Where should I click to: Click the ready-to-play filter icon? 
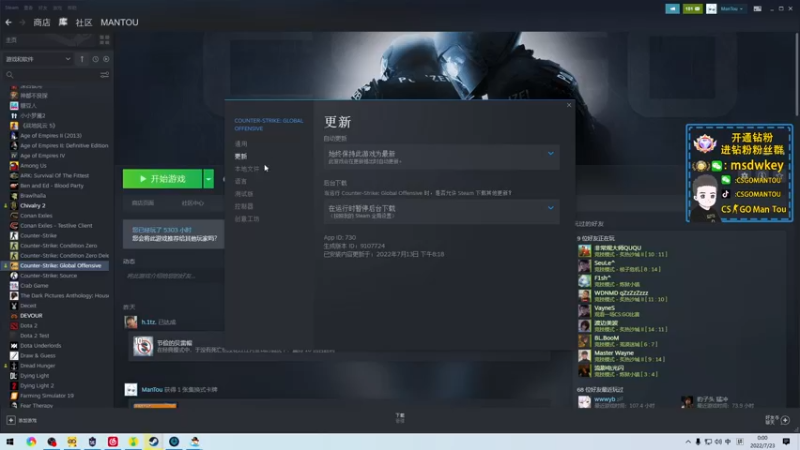point(106,59)
